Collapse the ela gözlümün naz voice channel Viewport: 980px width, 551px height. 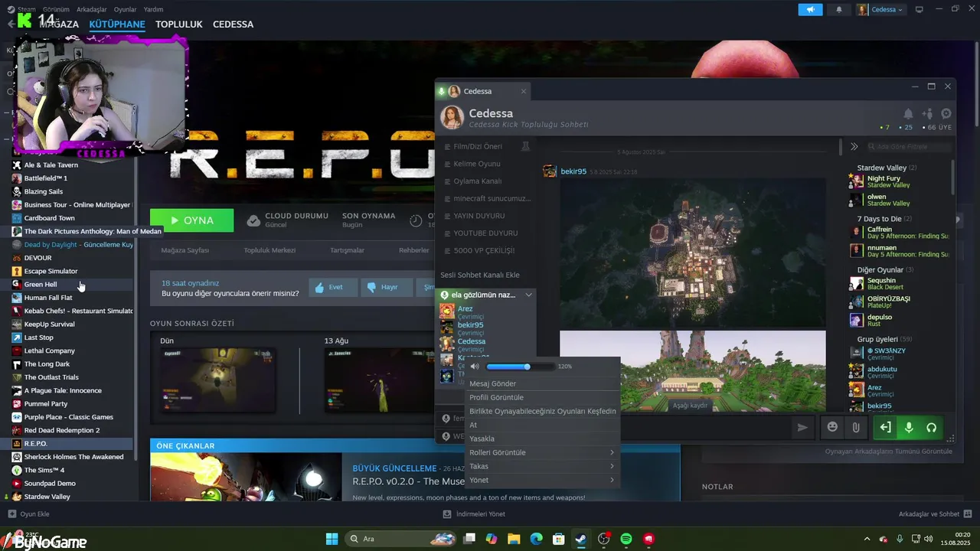click(528, 295)
